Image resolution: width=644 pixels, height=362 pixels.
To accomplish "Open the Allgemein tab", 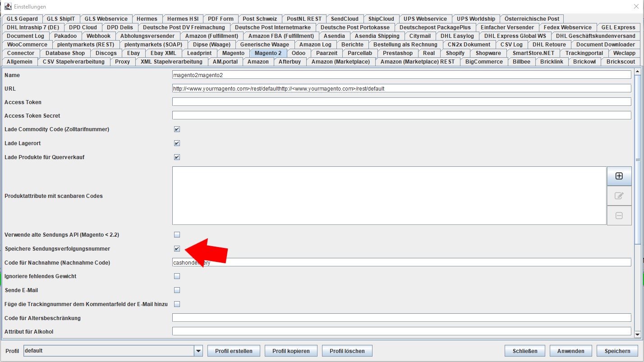I will 19,62.
